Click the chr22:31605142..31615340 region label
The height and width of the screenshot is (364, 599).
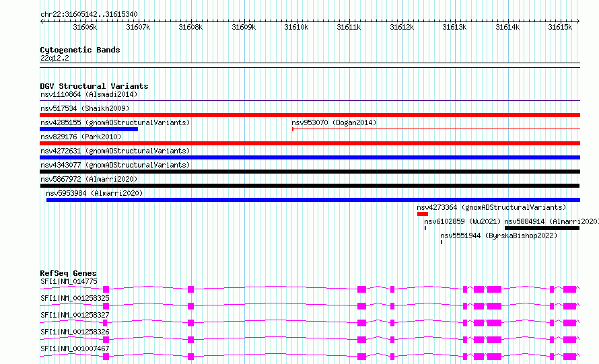(89, 14)
